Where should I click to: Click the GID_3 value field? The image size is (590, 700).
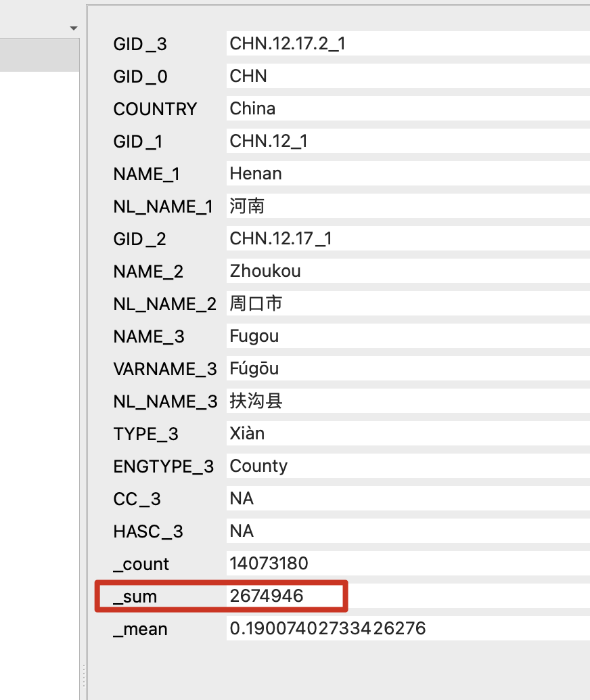point(406,44)
